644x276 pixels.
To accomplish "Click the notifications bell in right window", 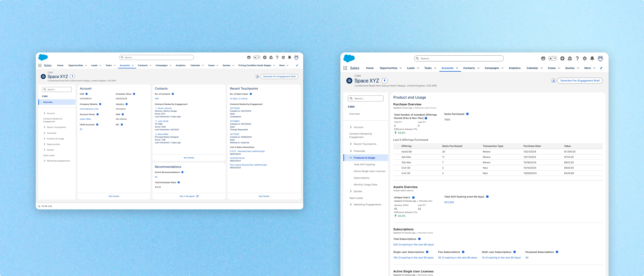I will pos(592,59).
